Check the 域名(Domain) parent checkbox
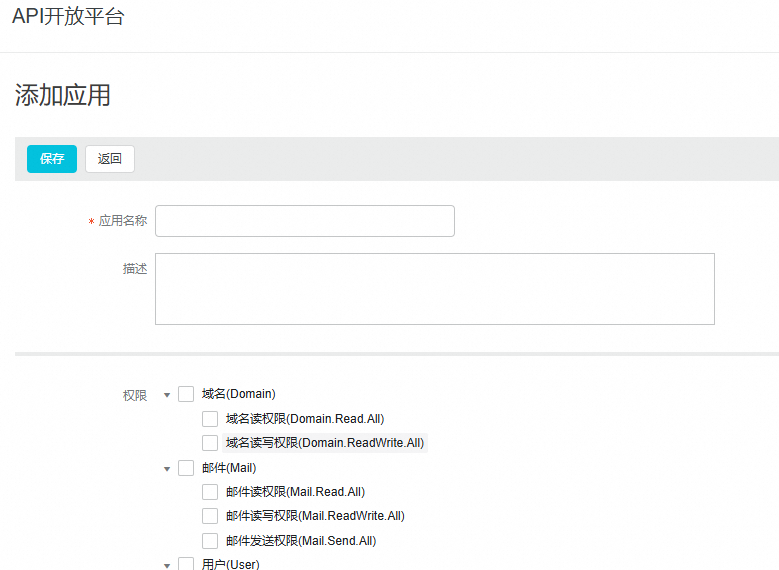779x570 pixels. click(186, 394)
